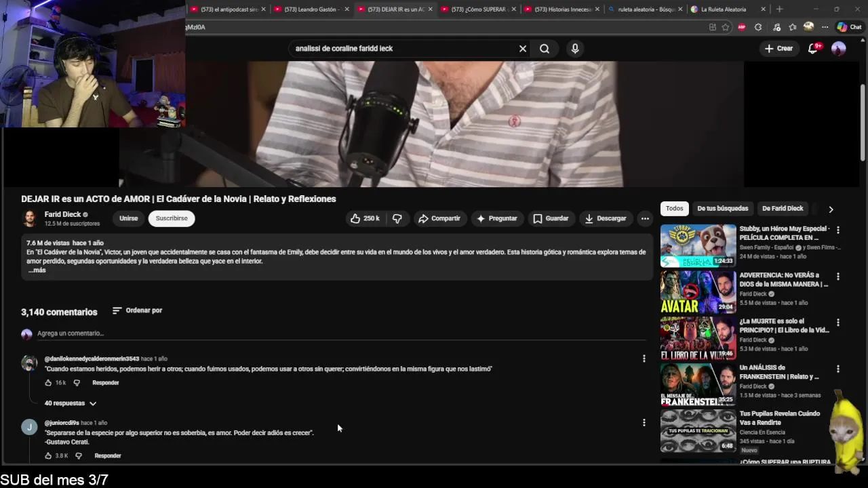The height and width of the screenshot is (488, 868).
Task: Open Tus Pupilas Revelan video thumbnail
Action: pyautogui.click(x=698, y=430)
